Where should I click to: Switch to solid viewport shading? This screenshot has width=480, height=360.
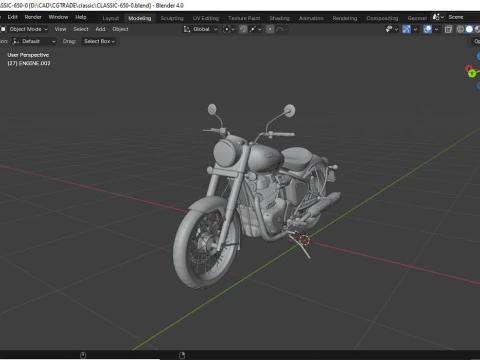[x=469, y=29]
